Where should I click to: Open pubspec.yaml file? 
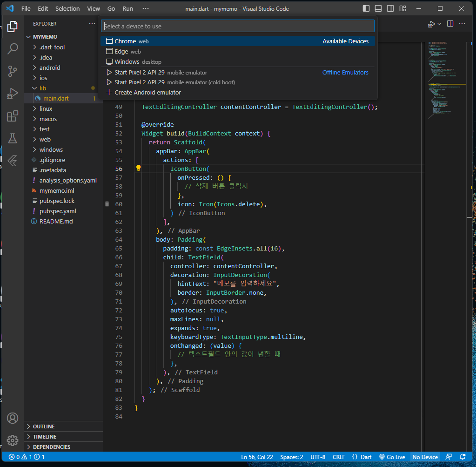click(x=58, y=211)
